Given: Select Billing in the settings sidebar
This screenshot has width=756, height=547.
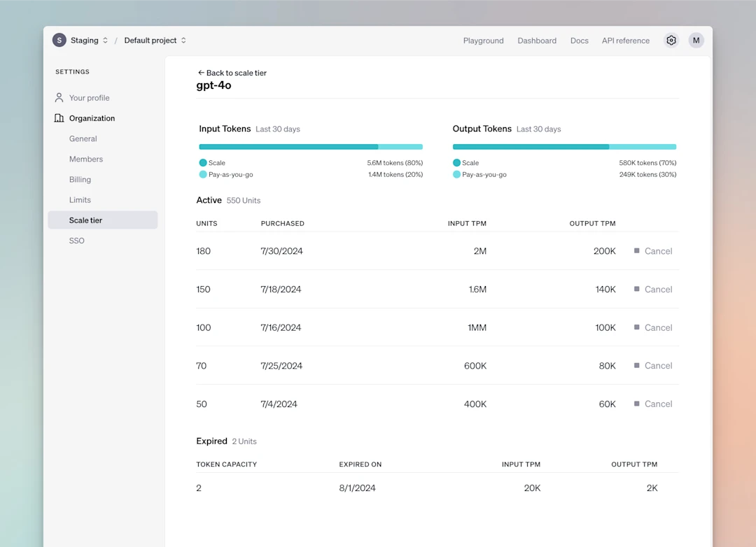Looking at the screenshot, I should coord(80,179).
